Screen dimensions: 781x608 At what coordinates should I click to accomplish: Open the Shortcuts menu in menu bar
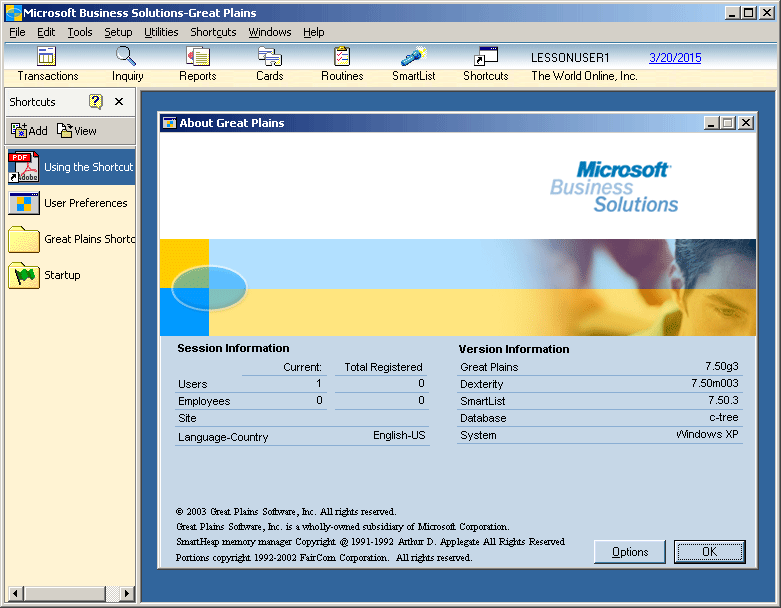point(213,32)
